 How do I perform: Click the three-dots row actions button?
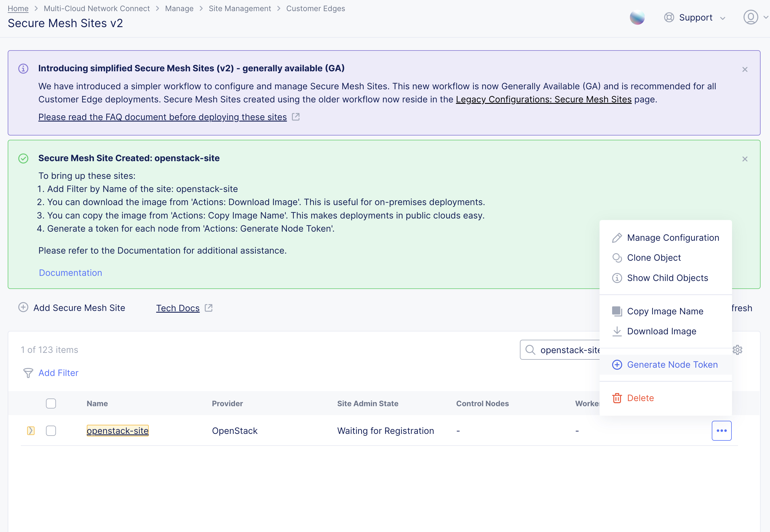point(721,430)
